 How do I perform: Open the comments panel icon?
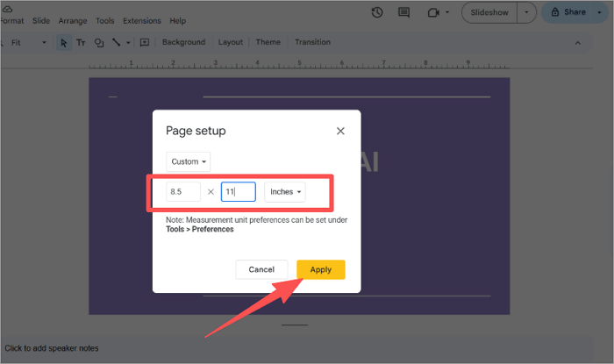click(403, 12)
